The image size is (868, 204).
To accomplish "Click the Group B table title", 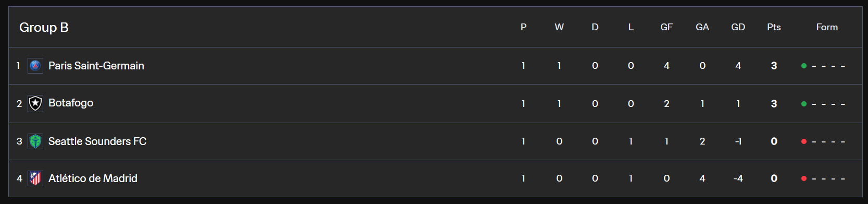I will pos(44,27).
